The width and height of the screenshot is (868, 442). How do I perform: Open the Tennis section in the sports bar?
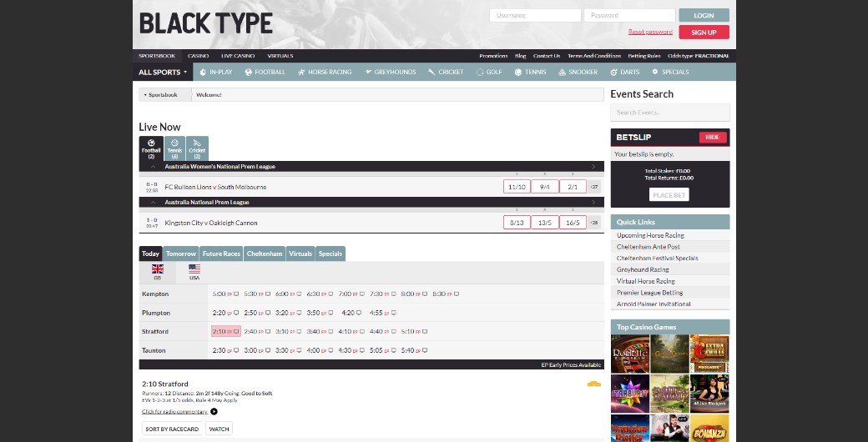tap(530, 72)
